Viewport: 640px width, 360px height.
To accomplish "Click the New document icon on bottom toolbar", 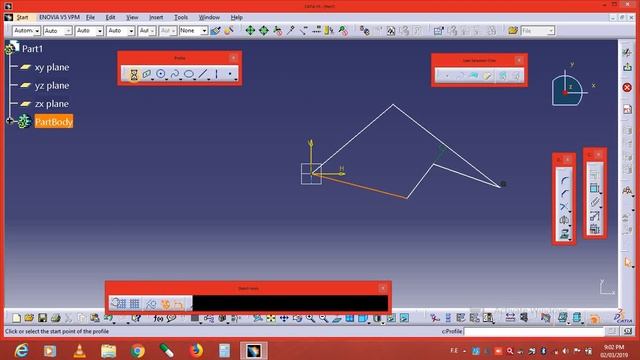I will 16,318.
